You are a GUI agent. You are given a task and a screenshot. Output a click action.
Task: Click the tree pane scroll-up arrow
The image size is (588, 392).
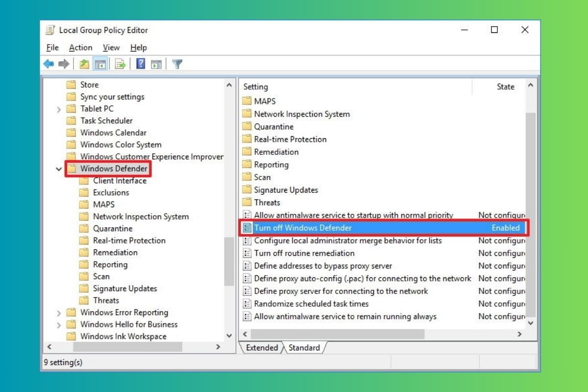click(x=229, y=85)
